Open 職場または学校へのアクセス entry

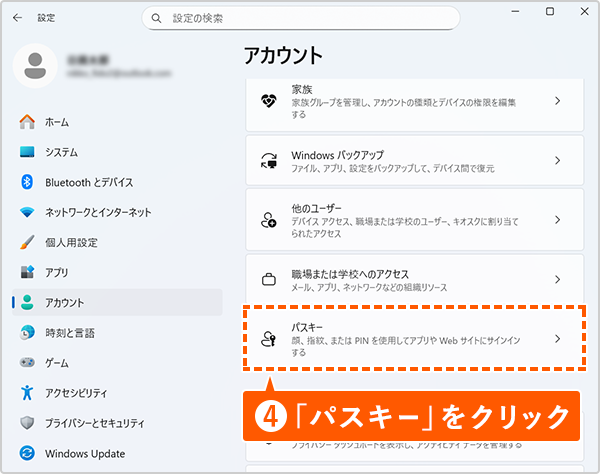(415, 279)
